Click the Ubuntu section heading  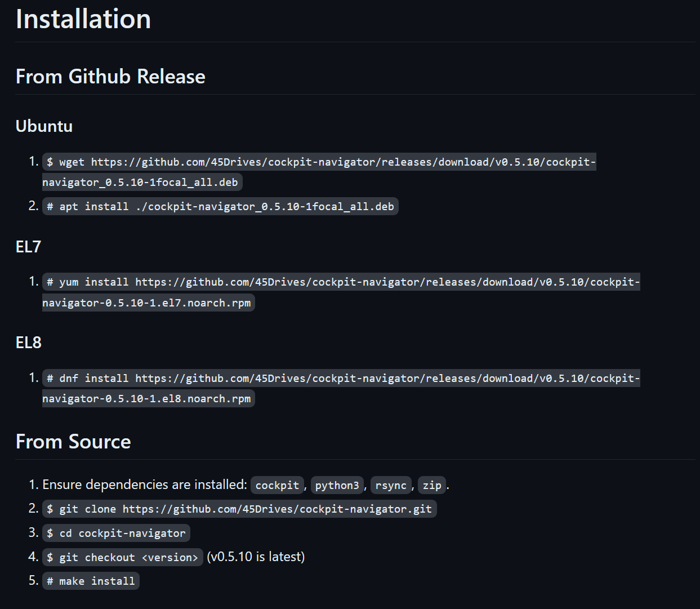pos(44,126)
